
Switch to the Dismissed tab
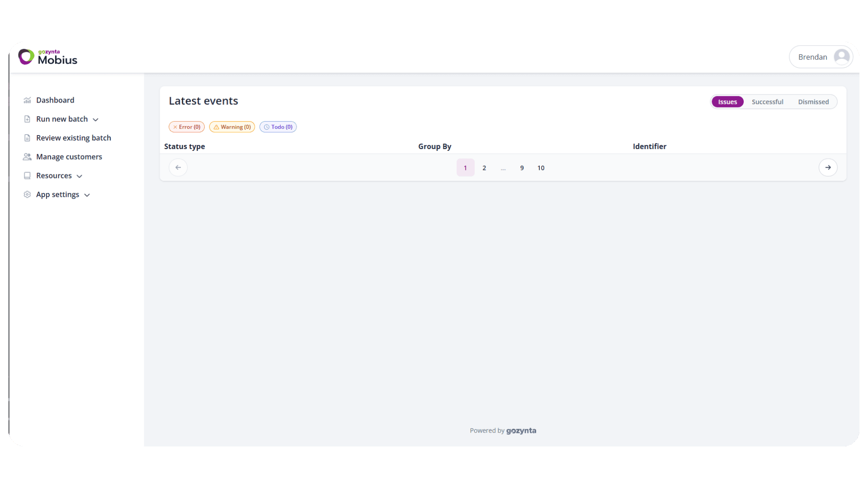pos(813,102)
